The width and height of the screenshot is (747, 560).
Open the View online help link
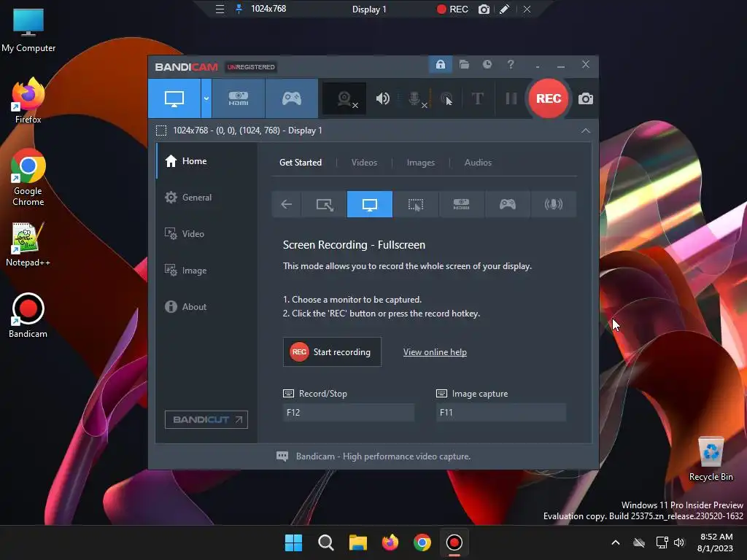pyautogui.click(x=435, y=352)
